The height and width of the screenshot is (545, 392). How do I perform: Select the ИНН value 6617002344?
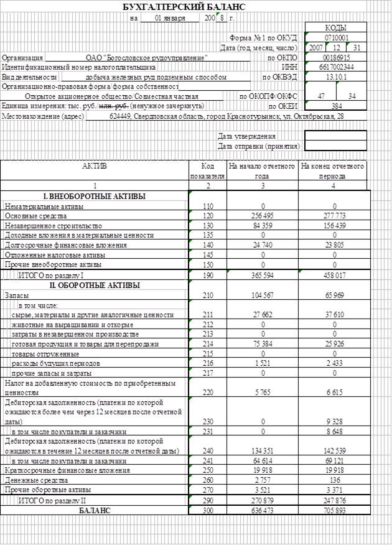[x=336, y=67]
